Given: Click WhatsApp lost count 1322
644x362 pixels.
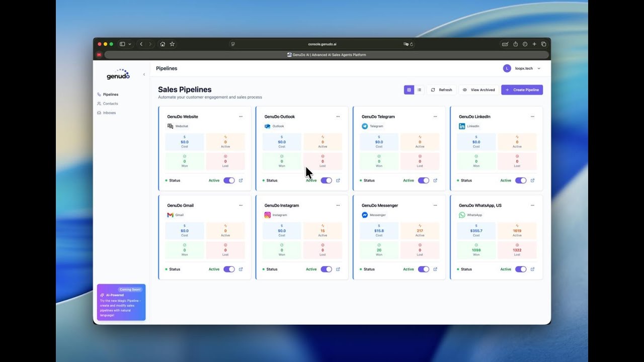Looking at the screenshot, I should coord(517,250).
